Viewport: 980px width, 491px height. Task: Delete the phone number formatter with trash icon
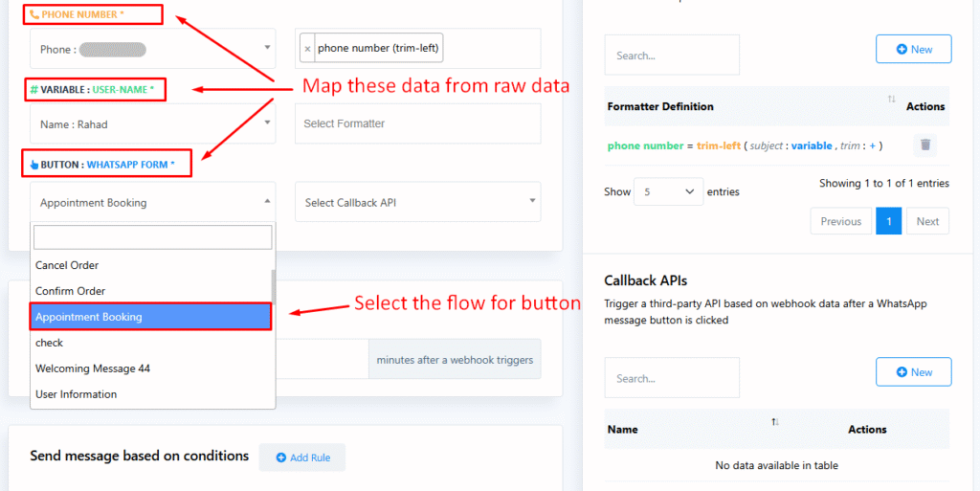(x=925, y=145)
